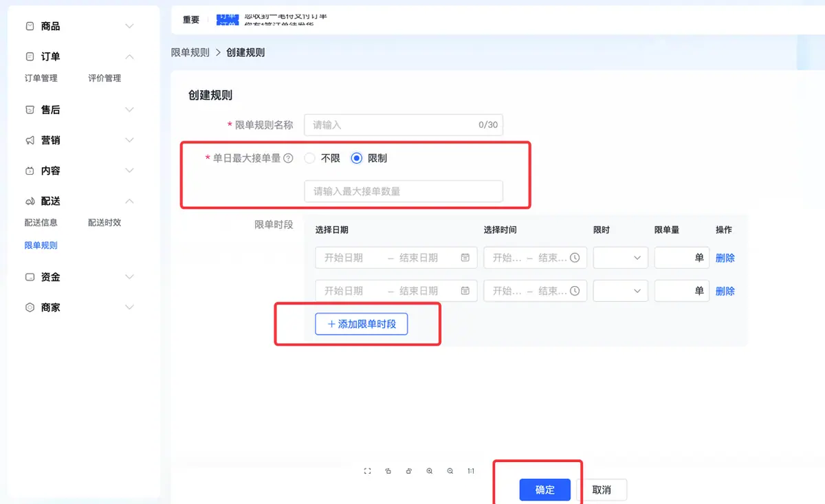The image size is (825, 504).
Task: Click the 操作 column header
Action: click(724, 230)
